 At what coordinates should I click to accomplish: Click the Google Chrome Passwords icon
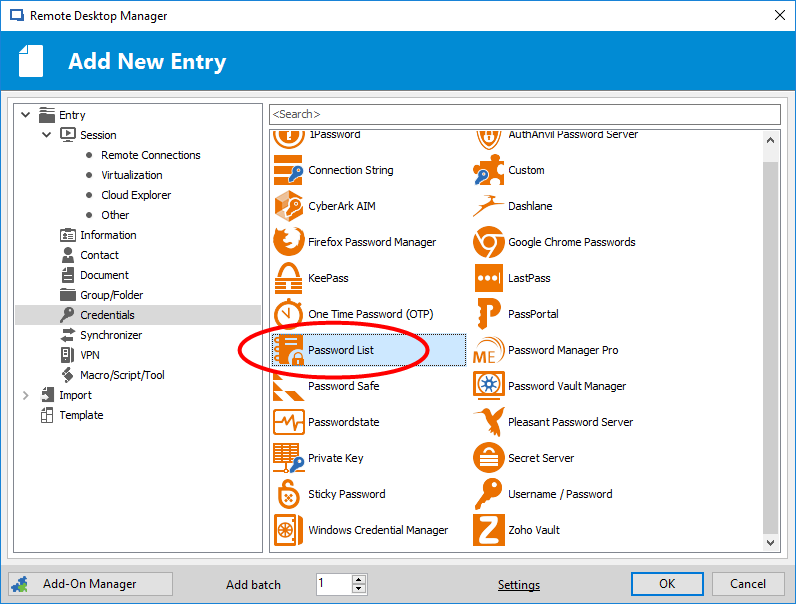[488, 242]
